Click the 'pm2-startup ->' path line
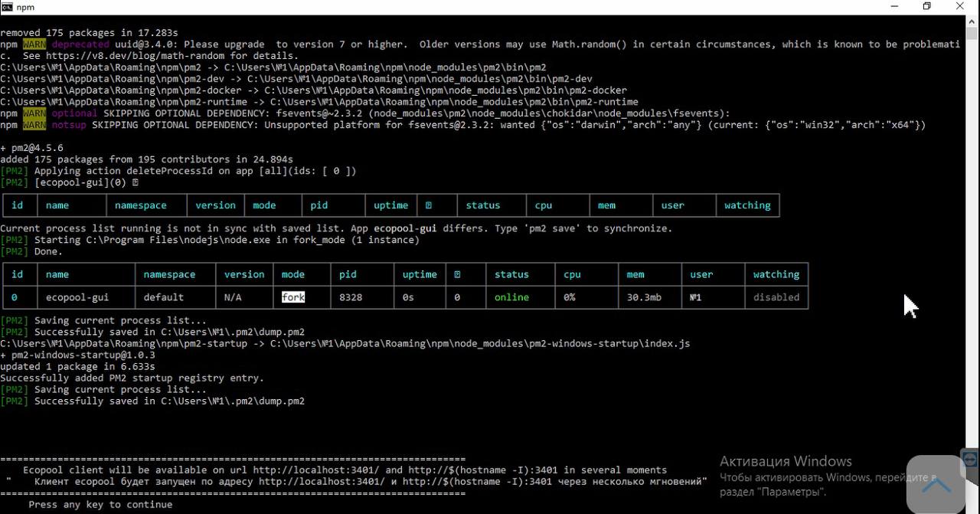The width and height of the screenshot is (980, 514). [345, 343]
